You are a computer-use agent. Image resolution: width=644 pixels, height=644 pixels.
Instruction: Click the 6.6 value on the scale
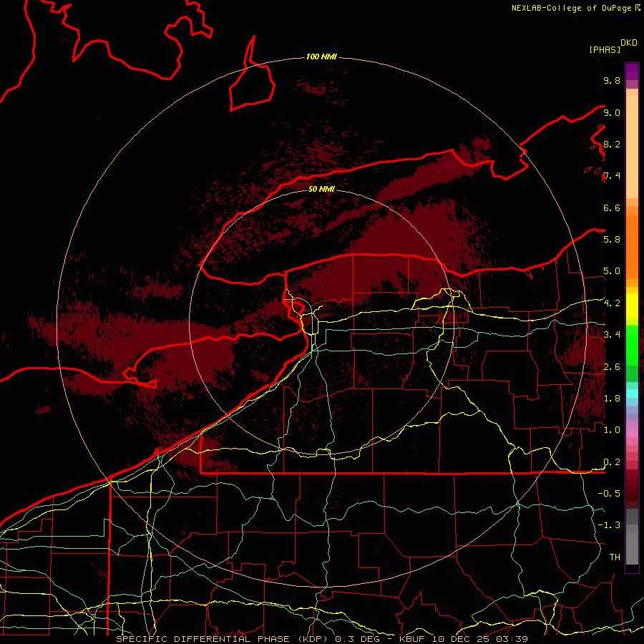tap(612, 208)
